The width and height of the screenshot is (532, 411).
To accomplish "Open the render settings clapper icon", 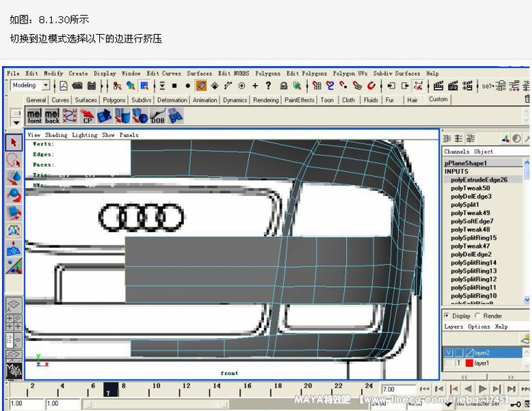I will coord(467,86).
